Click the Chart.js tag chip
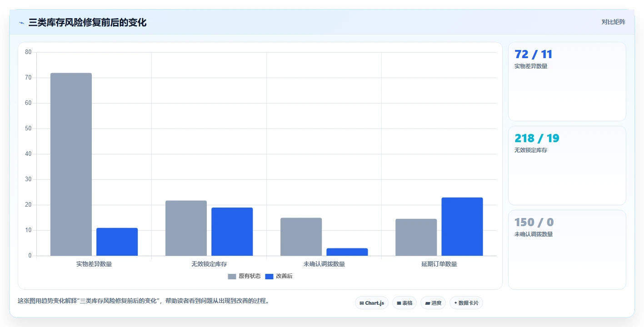The width and height of the screenshot is (644, 327). click(371, 303)
